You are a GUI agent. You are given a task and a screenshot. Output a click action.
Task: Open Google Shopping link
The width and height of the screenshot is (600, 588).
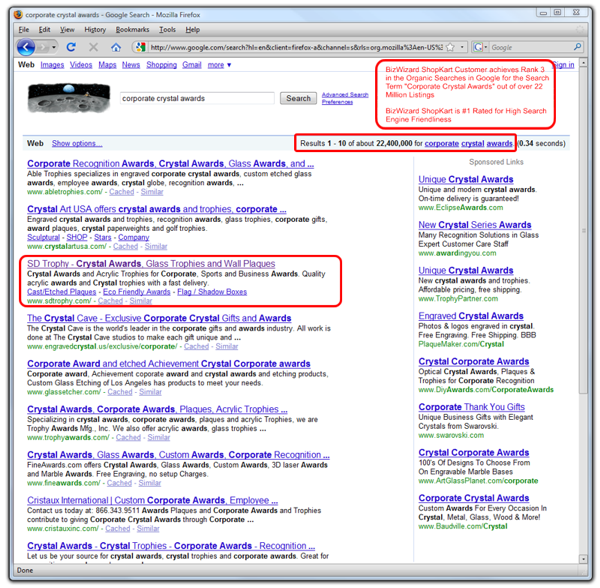click(161, 65)
